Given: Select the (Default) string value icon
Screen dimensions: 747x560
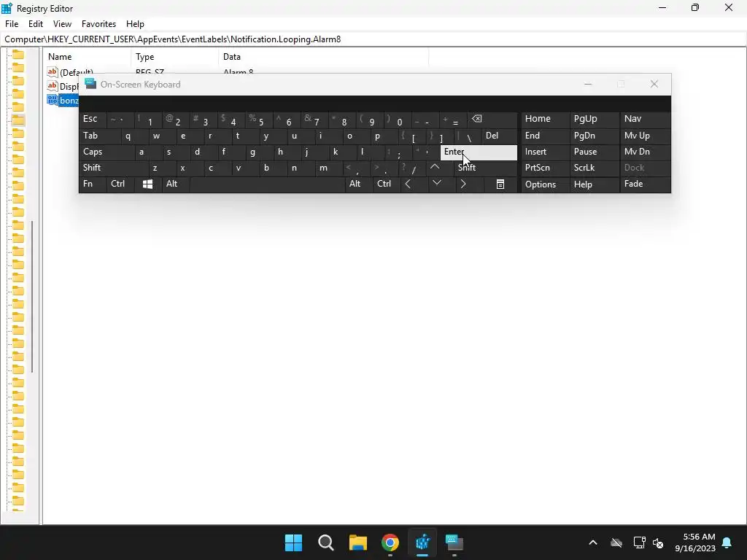Looking at the screenshot, I should click(x=53, y=72).
